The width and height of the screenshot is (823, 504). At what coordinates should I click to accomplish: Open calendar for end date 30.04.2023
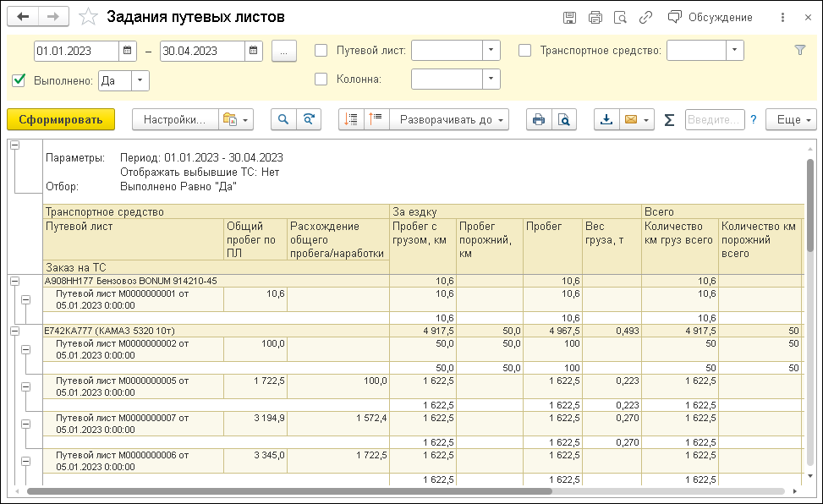(254, 51)
